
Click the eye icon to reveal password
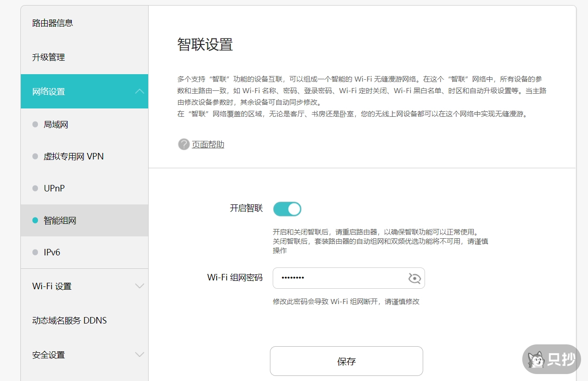click(x=414, y=278)
